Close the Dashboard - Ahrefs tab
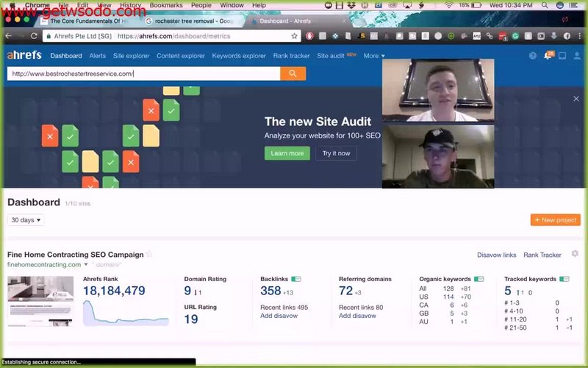 [344, 21]
